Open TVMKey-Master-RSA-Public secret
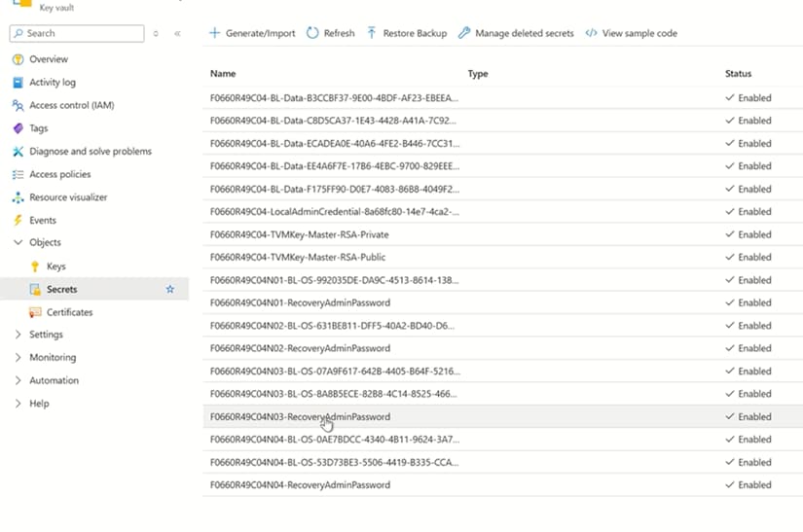Image resolution: width=803 pixels, height=532 pixels. 298,258
